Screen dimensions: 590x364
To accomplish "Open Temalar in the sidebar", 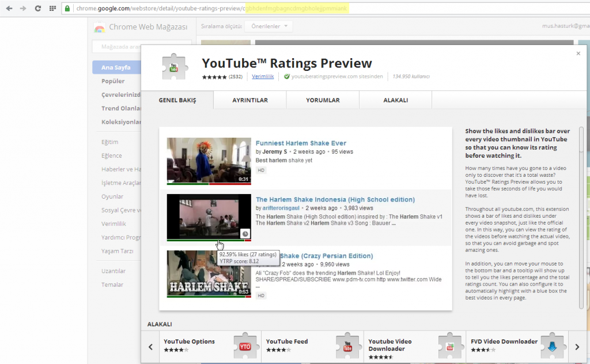I will click(112, 285).
